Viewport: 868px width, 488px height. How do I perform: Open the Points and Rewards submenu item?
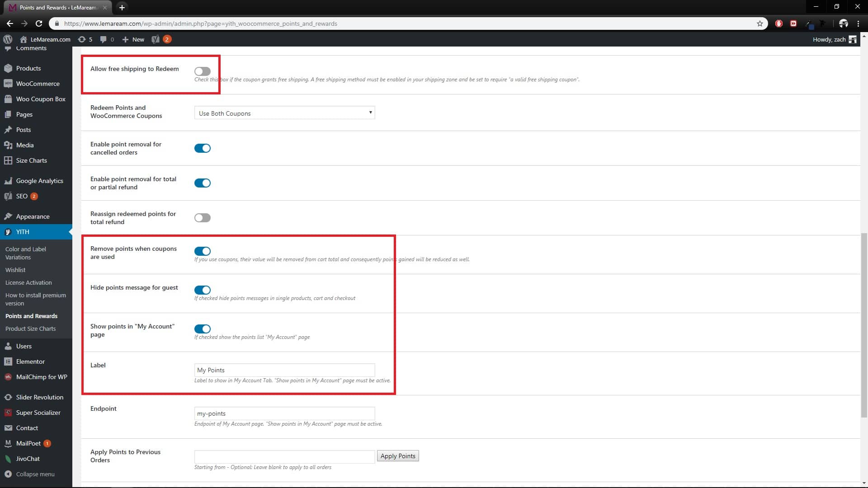tap(31, 316)
